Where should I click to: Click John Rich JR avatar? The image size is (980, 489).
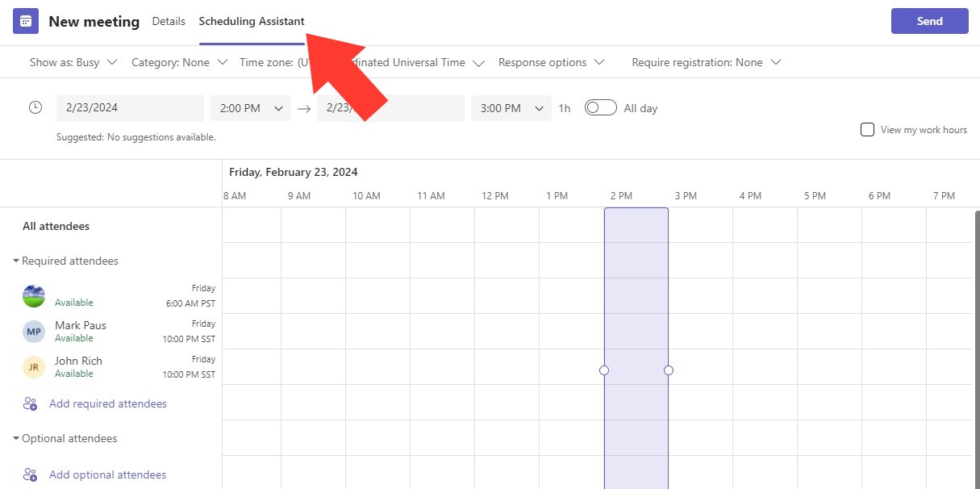coord(34,367)
